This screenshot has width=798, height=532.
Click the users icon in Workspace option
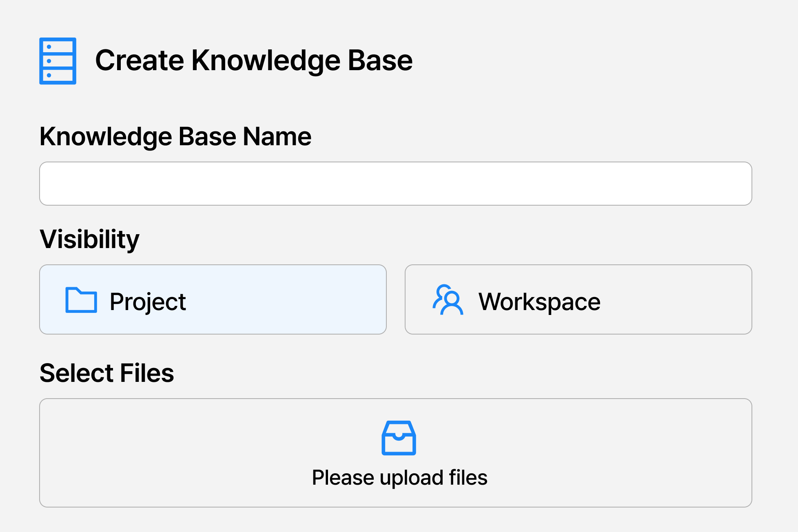[448, 300]
